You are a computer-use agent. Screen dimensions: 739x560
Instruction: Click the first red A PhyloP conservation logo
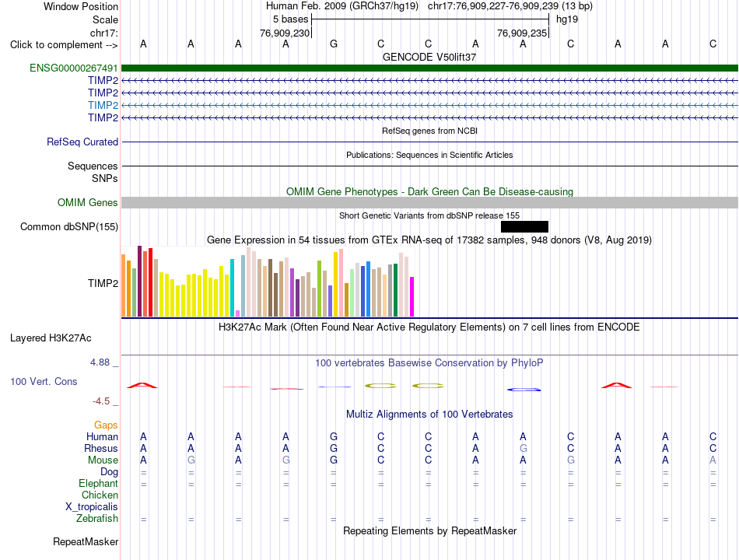pyautogui.click(x=142, y=386)
